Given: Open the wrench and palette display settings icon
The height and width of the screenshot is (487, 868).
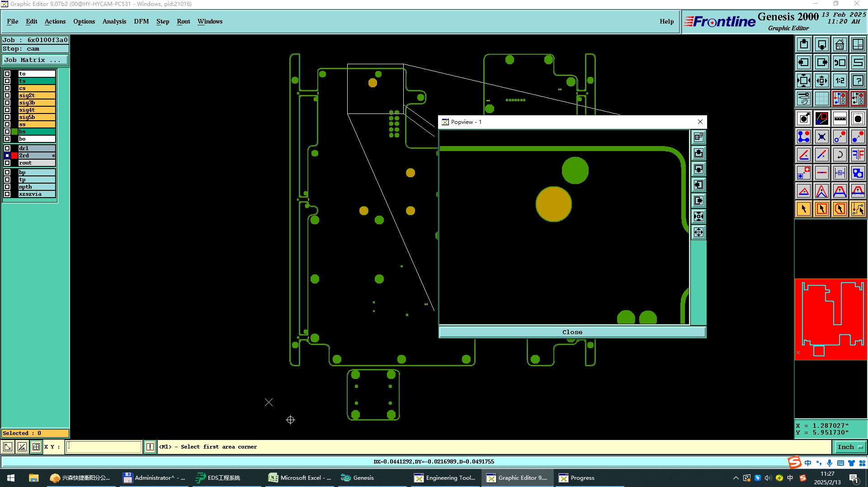Looking at the screenshot, I should pos(804,98).
